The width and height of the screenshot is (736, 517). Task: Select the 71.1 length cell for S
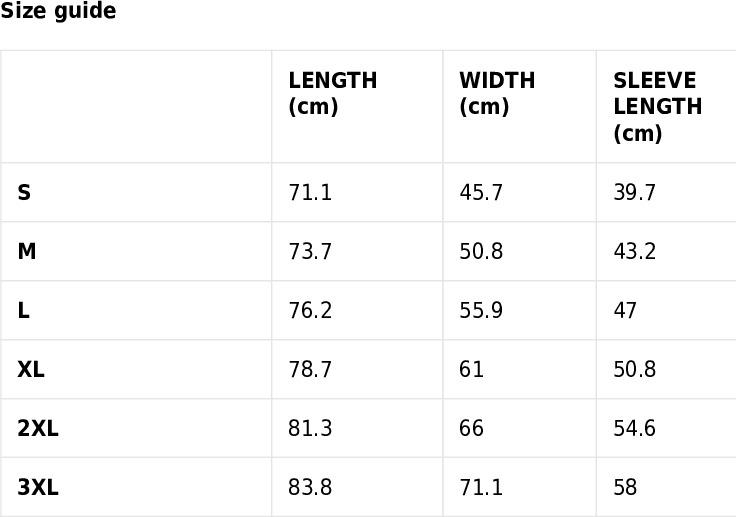click(x=310, y=193)
